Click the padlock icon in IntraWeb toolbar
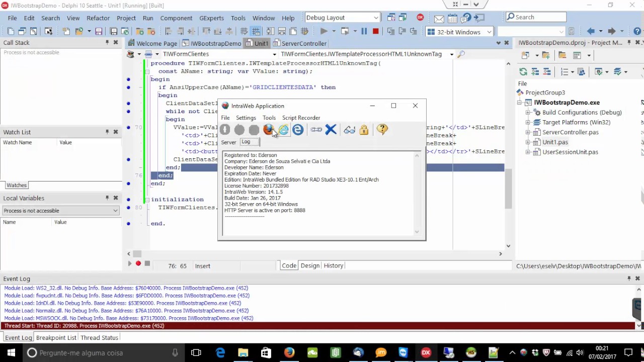 point(364,130)
